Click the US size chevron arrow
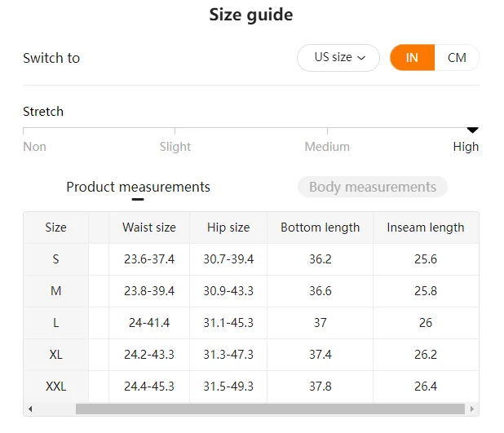 point(361,58)
